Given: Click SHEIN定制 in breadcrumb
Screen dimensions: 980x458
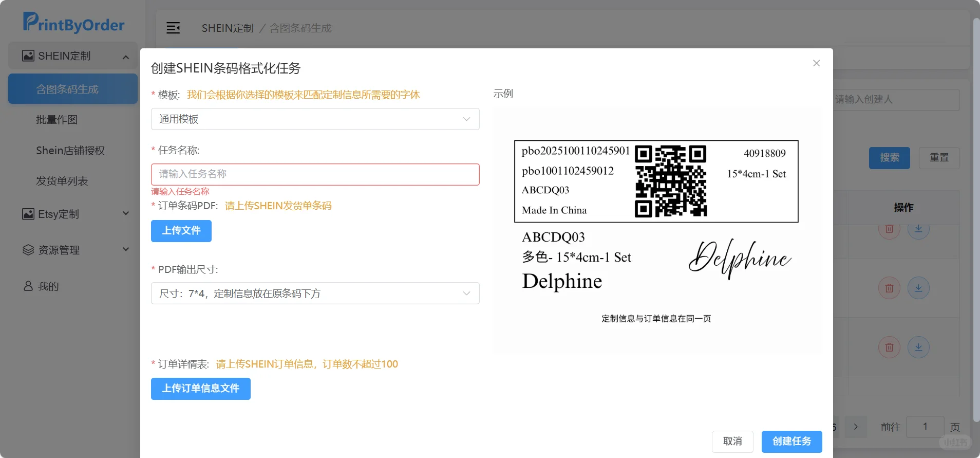Looking at the screenshot, I should click(228, 28).
